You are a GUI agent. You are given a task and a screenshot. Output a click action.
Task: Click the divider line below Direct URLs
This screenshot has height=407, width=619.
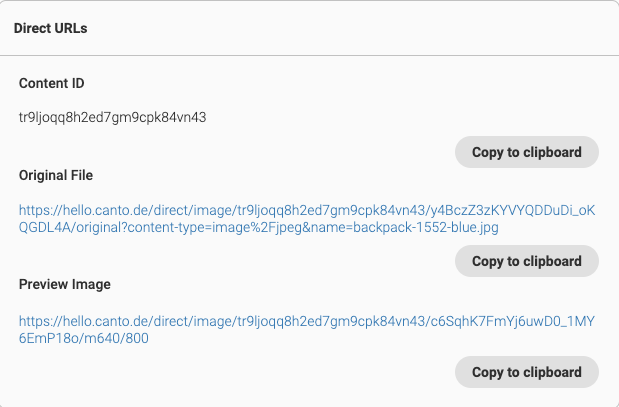click(309, 55)
